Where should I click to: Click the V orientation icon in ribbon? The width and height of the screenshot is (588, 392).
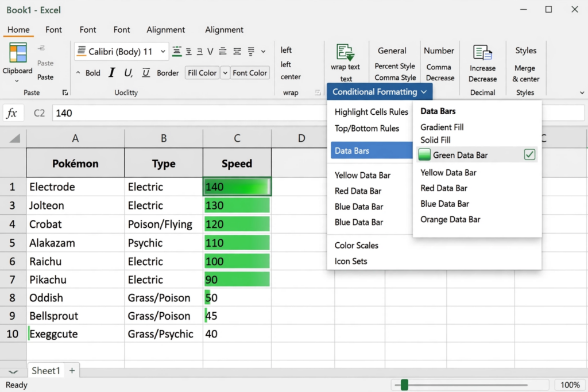pyautogui.click(x=210, y=51)
